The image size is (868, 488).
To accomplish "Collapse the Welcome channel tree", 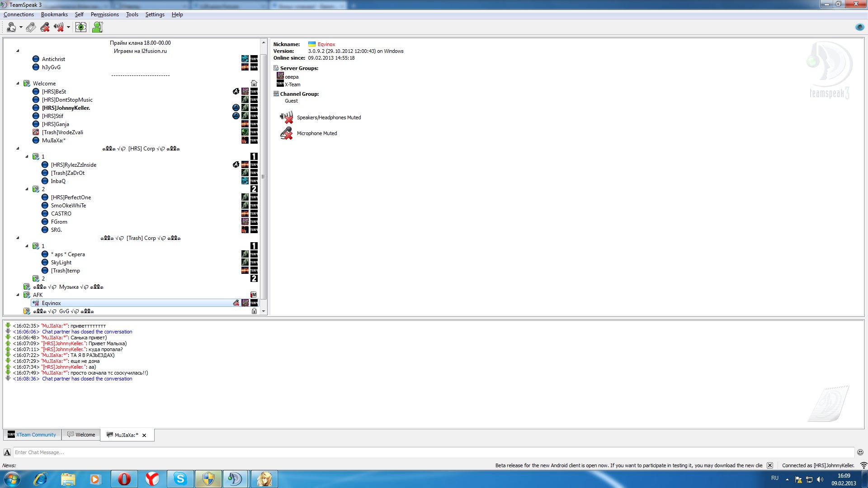I will point(18,83).
